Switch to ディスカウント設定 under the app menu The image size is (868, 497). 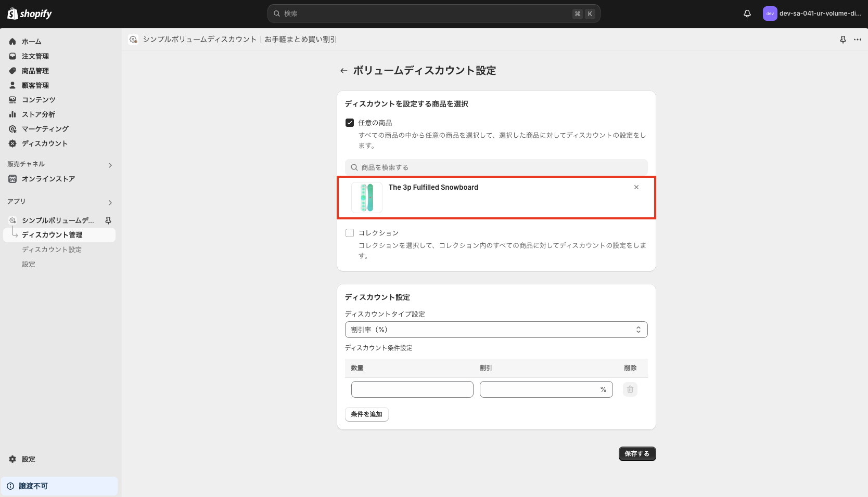coord(51,249)
